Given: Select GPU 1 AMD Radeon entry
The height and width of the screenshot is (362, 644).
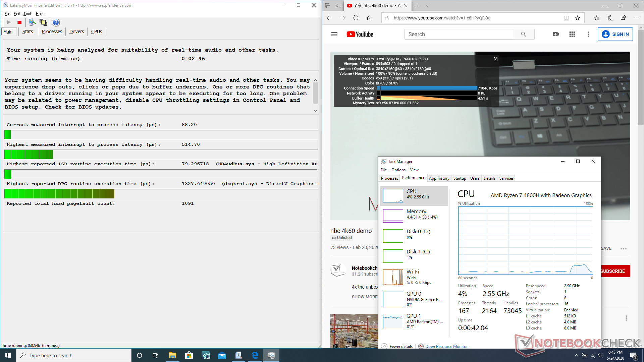Looking at the screenshot, I should click(x=414, y=321).
